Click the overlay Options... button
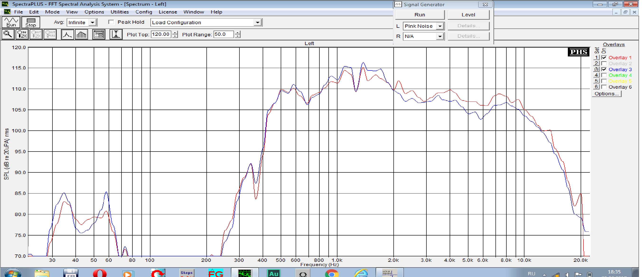 pos(606,94)
